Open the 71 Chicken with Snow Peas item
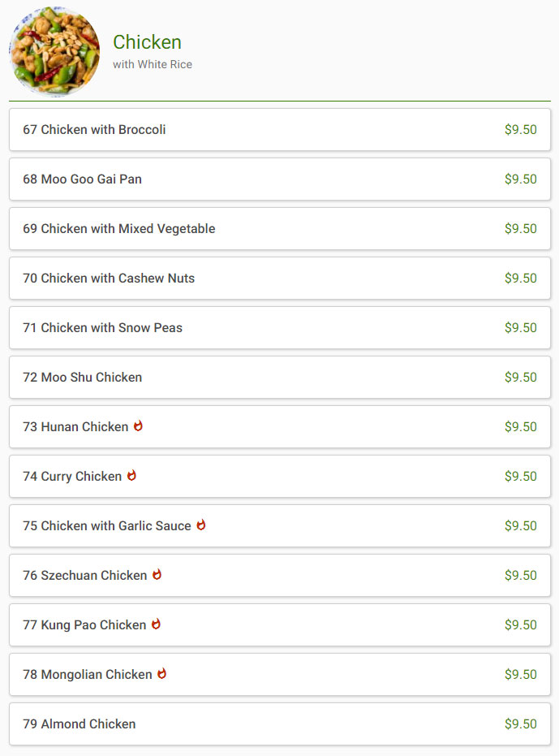The image size is (559, 756). [x=279, y=328]
